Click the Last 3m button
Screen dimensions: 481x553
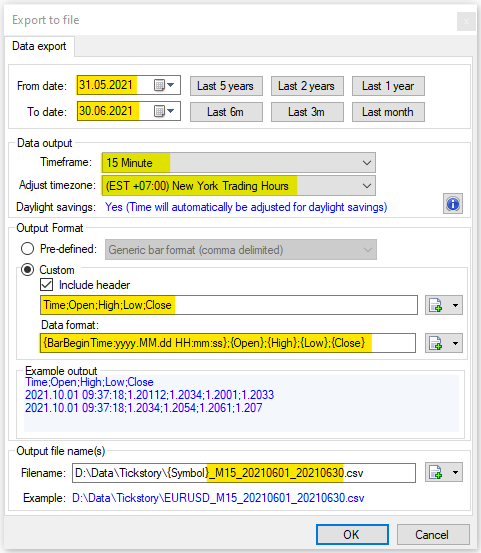(307, 112)
